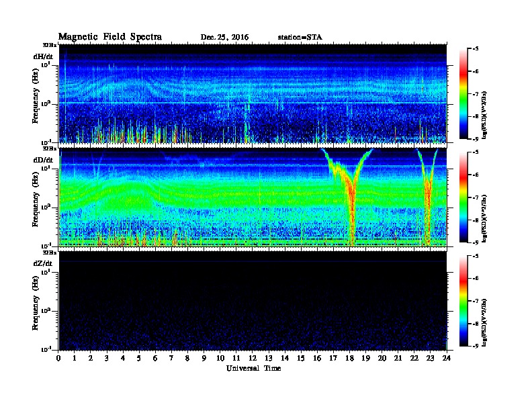Click the dD/dt colorbar '-6' tick label

pyautogui.click(x=475, y=175)
